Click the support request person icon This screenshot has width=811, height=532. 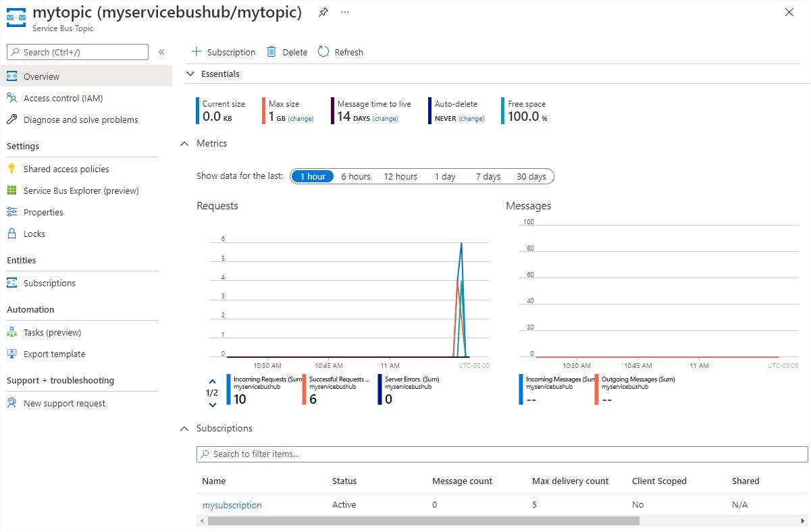pos(11,403)
